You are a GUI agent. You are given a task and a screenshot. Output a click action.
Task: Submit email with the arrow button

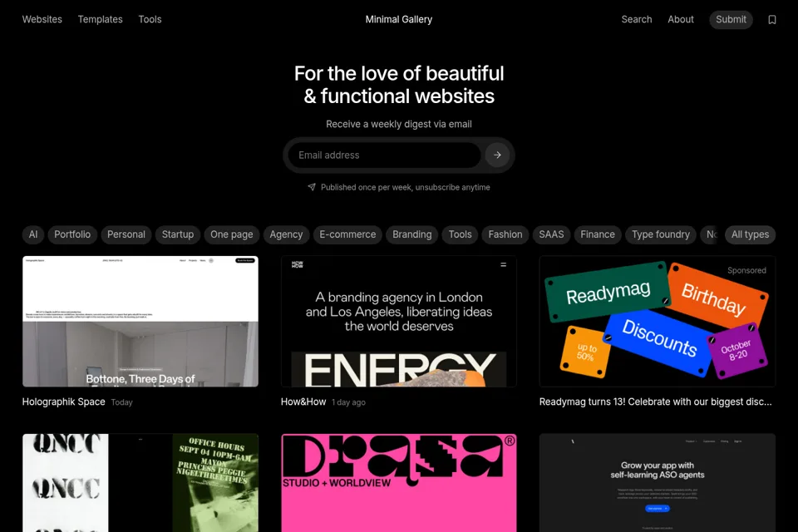(497, 155)
